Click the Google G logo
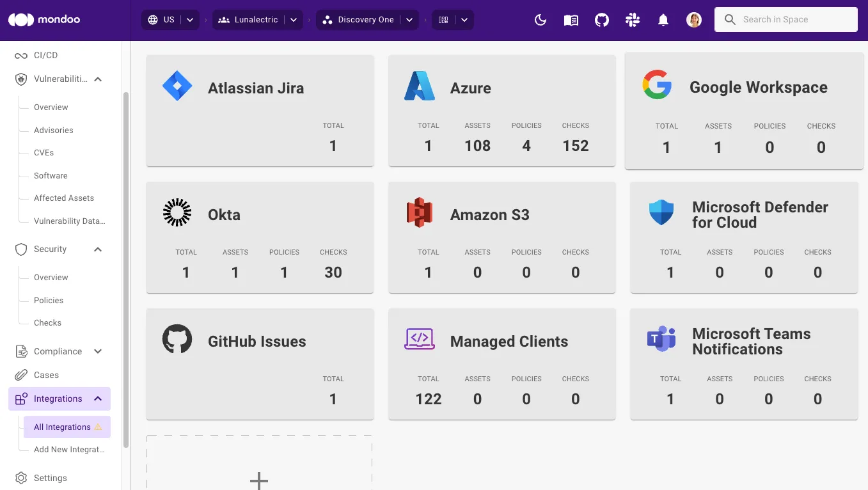The height and width of the screenshot is (490, 868). pyautogui.click(x=657, y=85)
